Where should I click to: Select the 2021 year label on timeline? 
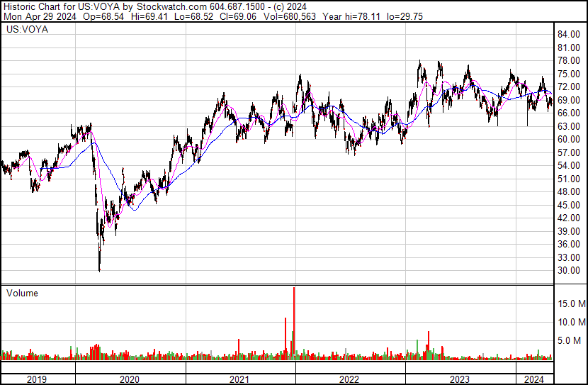239,379
